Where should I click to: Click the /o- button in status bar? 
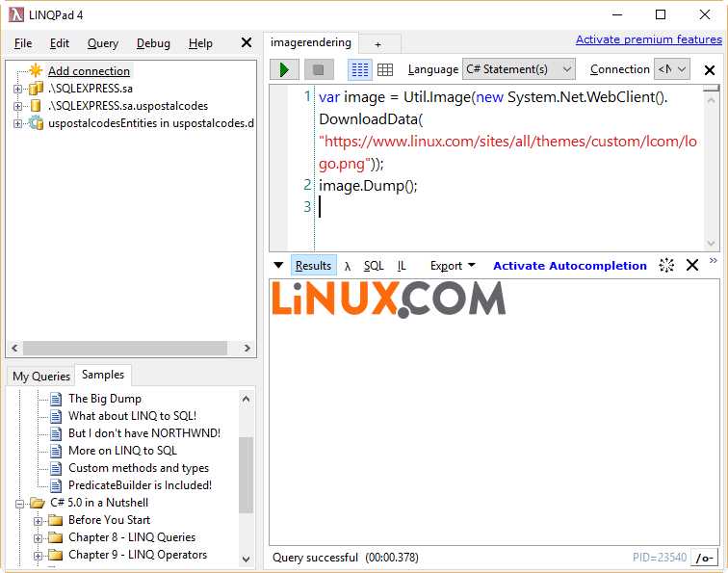pos(704,558)
